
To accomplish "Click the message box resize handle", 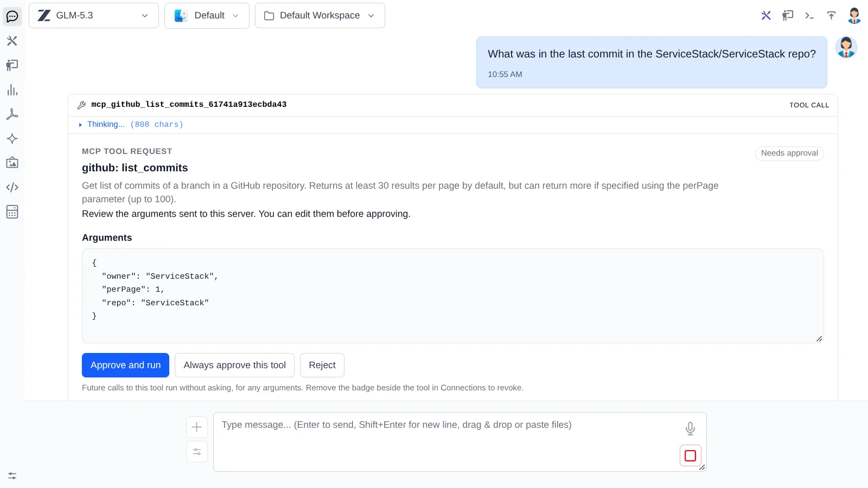I will click(x=702, y=467).
